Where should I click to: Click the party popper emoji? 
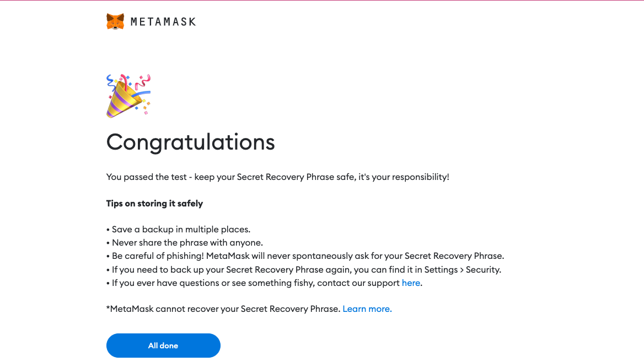point(128,95)
